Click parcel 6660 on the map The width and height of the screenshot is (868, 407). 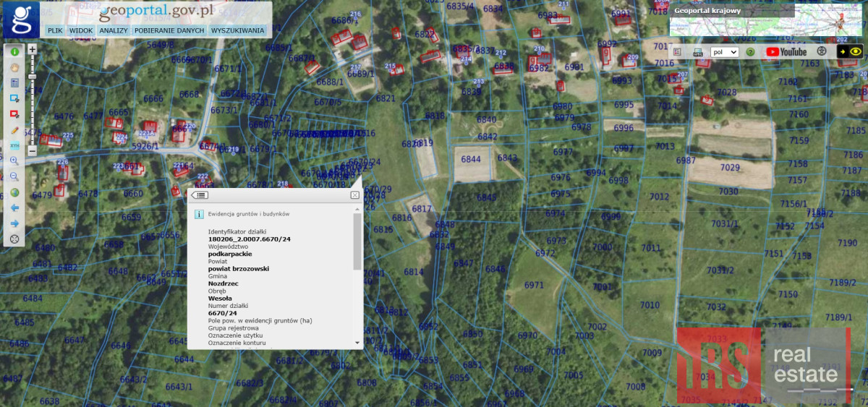point(133,194)
